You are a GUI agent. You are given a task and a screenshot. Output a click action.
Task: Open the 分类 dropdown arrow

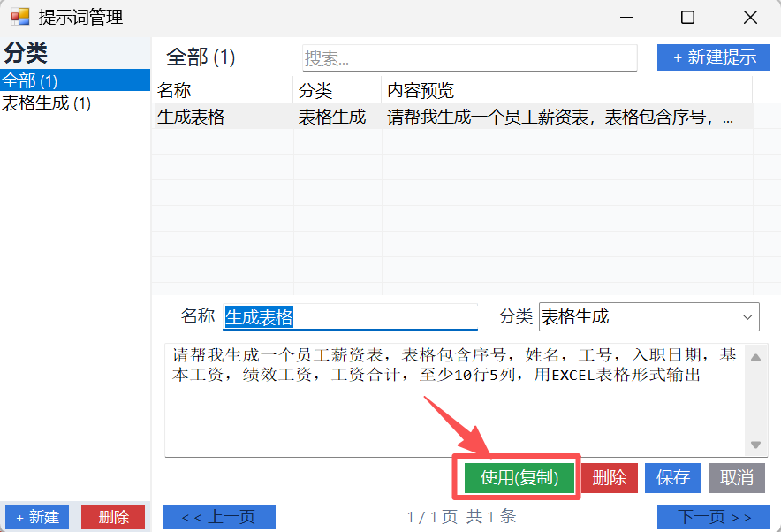[x=747, y=316]
